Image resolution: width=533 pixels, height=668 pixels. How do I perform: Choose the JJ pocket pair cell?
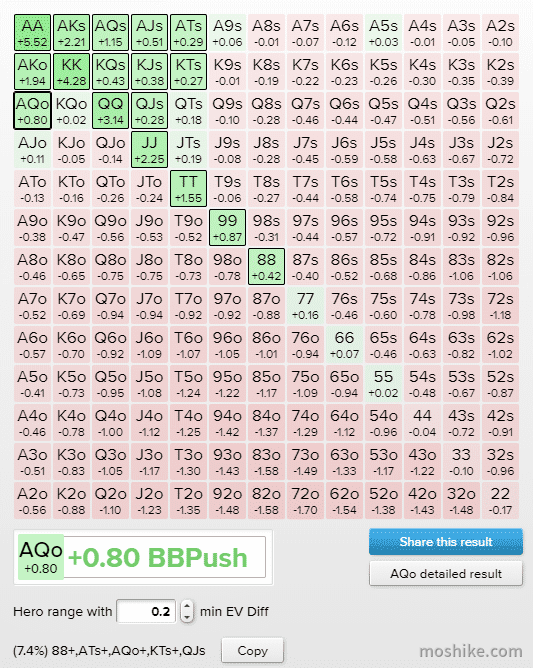(150, 150)
